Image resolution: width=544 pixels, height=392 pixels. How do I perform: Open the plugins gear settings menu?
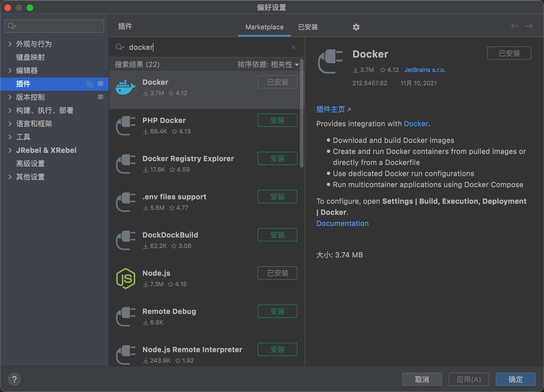356,27
